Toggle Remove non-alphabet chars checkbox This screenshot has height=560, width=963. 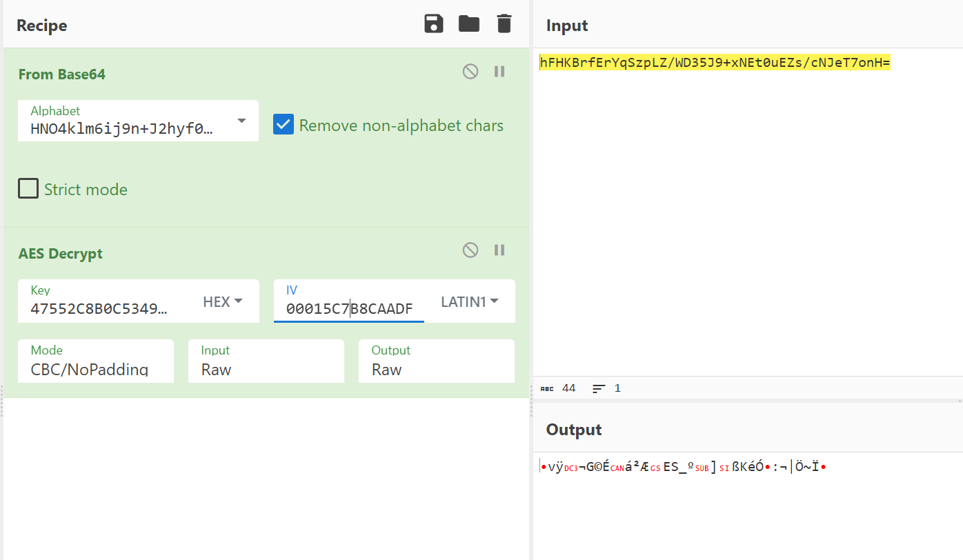[284, 125]
